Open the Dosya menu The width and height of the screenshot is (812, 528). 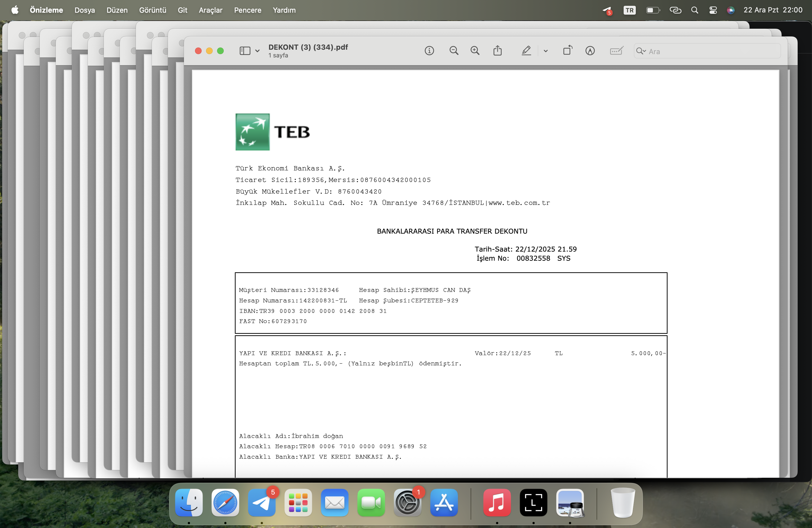pos(85,10)
